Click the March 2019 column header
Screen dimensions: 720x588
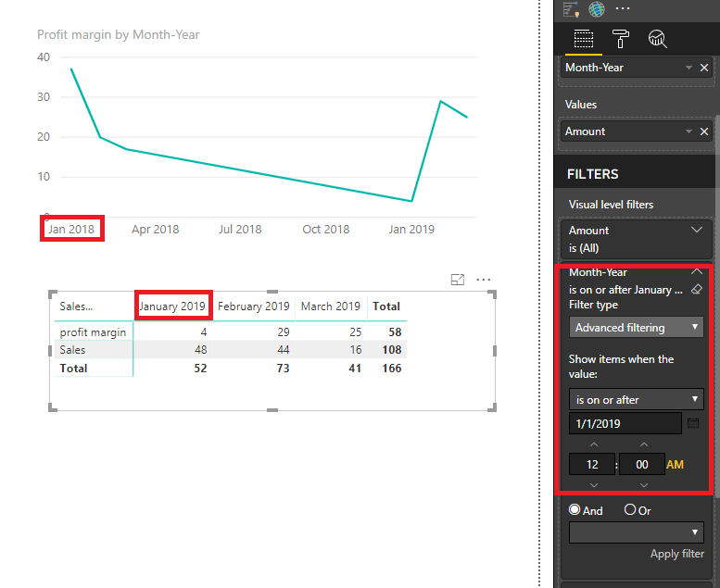click(x=331, y=307)
